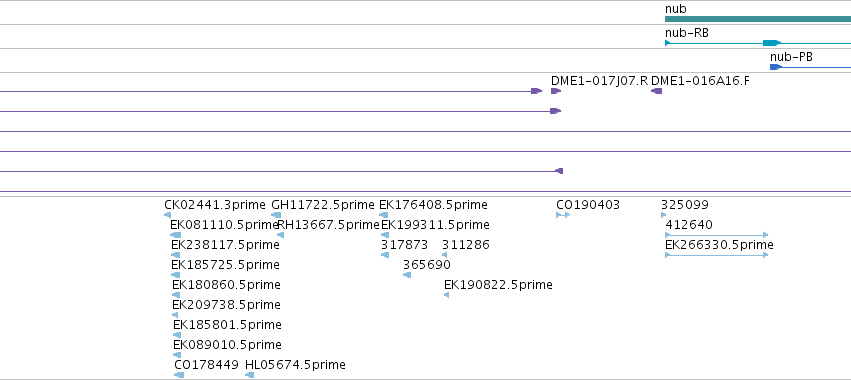Click the 365690 label
This screenshot has width=851, height=380.
pos(427,265)
